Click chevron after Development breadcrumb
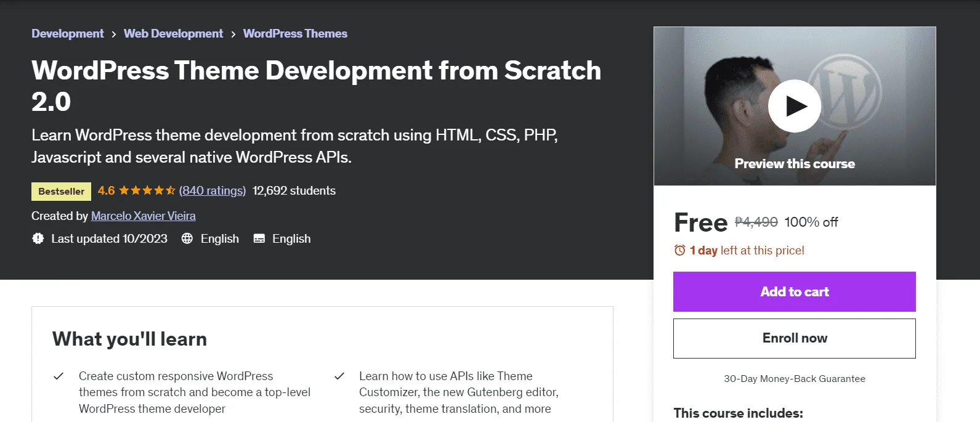980x422 pixels. tap(114, 34)
